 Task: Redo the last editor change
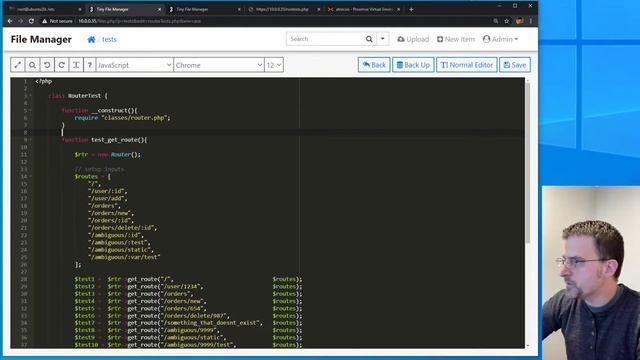click(x=62, y=65)
